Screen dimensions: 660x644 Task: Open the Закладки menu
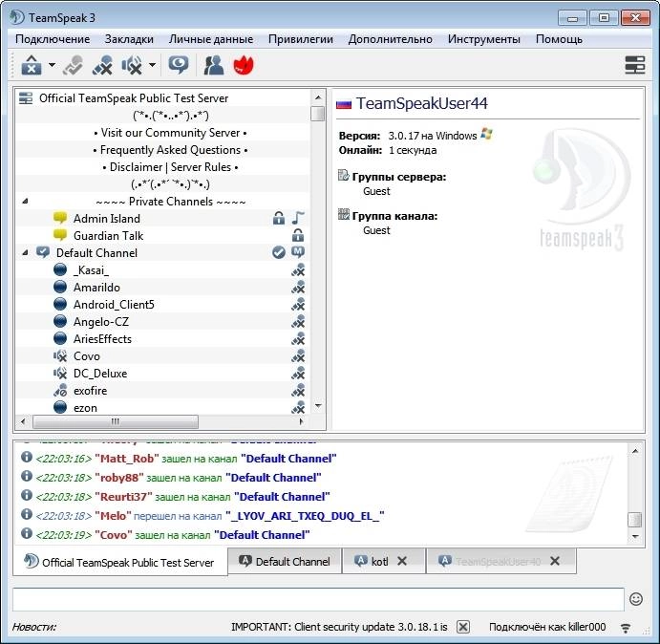tap(129, 39)
